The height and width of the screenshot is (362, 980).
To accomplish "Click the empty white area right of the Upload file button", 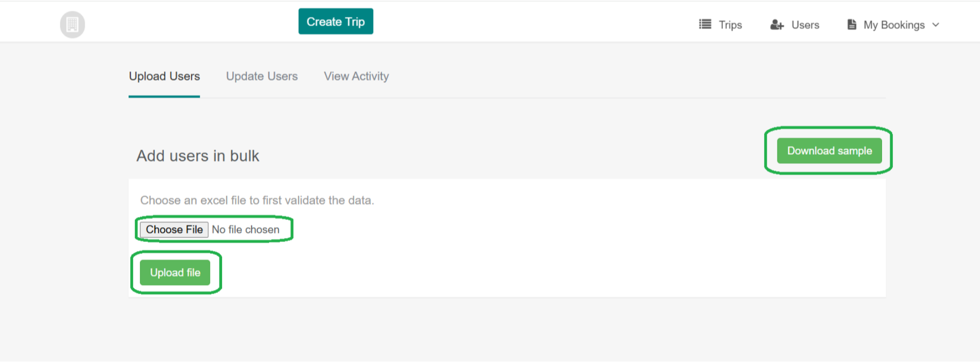I will 510,273.
